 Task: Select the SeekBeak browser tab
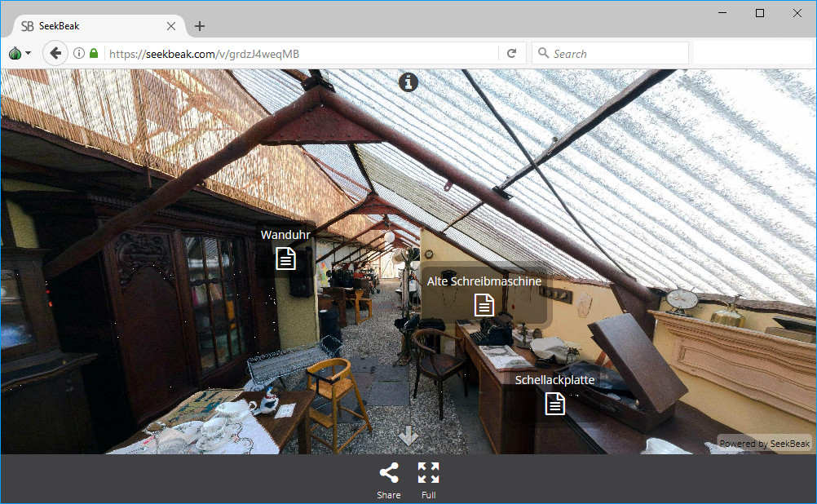pyautogui.click(x=90, y=26)
